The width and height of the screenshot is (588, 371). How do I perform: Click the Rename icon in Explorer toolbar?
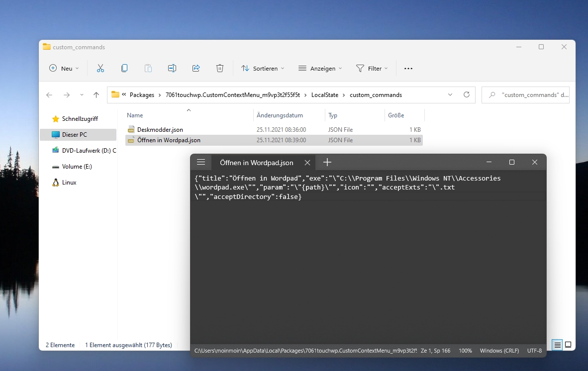(172, 68)
